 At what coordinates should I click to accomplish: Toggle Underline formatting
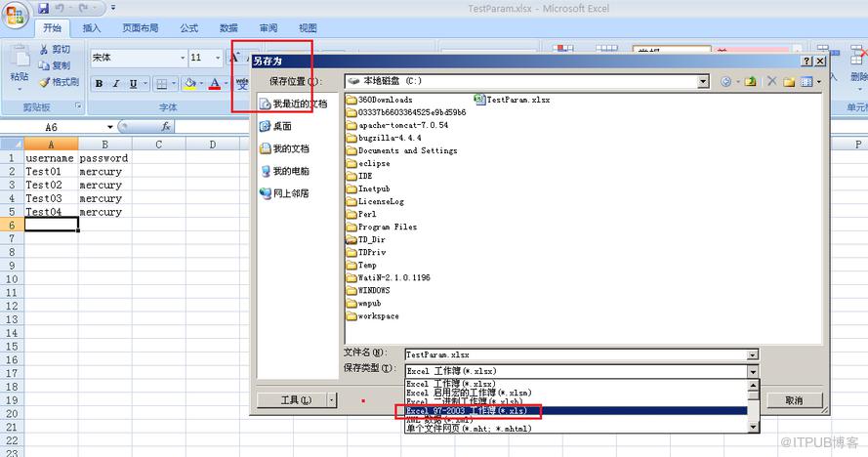pos(133,84)
